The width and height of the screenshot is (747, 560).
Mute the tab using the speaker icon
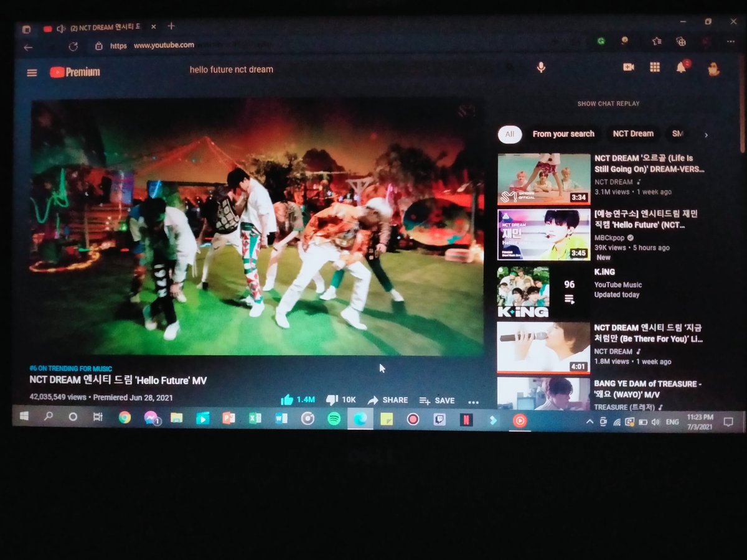click(x=60, y=28)
